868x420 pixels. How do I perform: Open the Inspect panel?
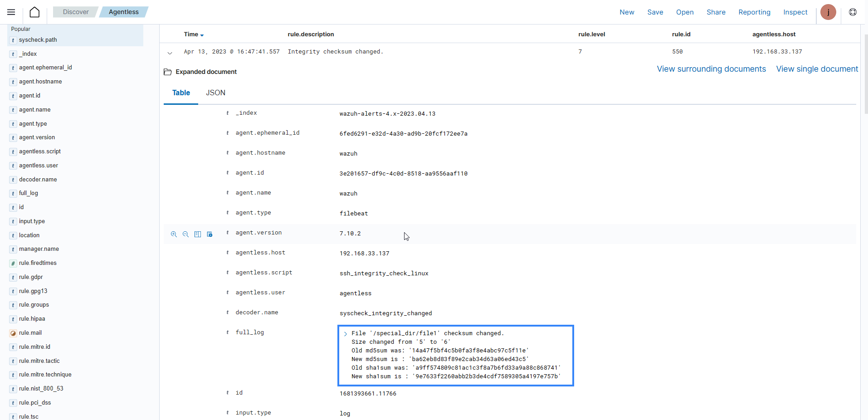click(x=795, y=12)
